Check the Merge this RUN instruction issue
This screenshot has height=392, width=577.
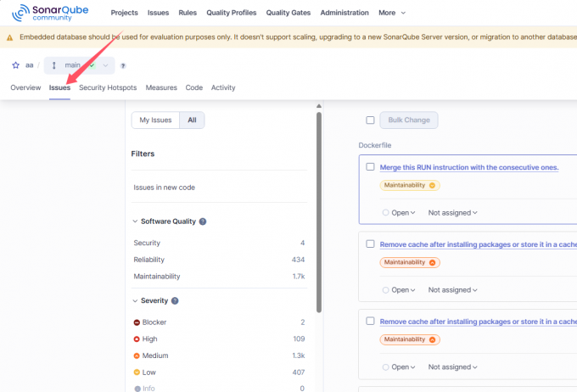point(370,167)
